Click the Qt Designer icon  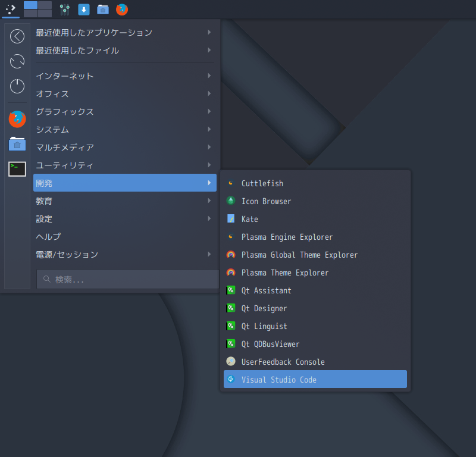pos(231,308)
